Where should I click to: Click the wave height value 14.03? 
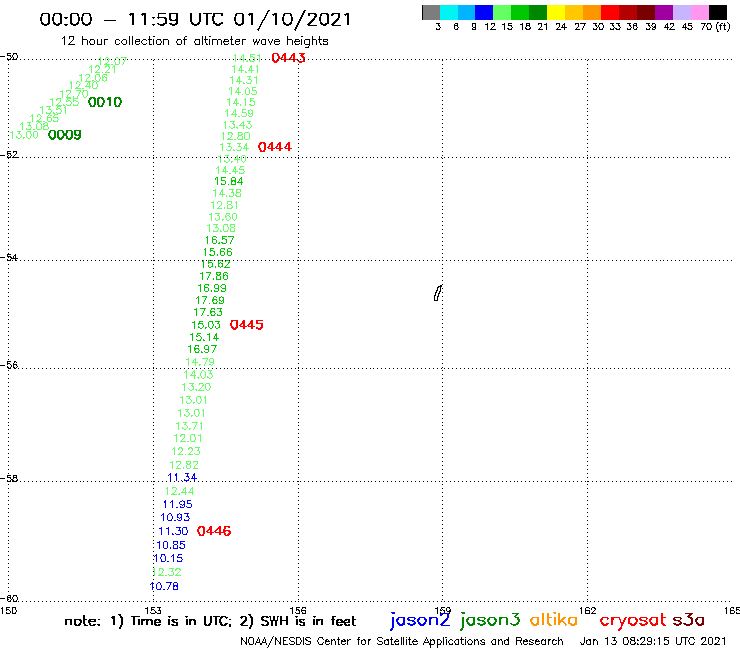[198, 375]
